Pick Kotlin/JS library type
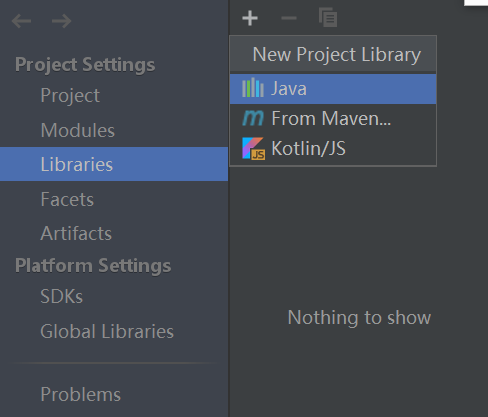 (333, 149)
